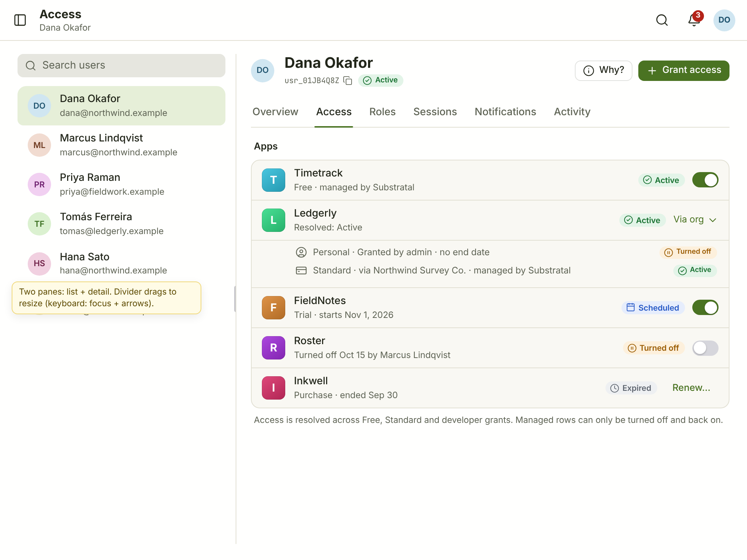The height and width of the screenshot is (560, 747).
Task: Click the Renew... link for Inkwell
Action: 691,388
